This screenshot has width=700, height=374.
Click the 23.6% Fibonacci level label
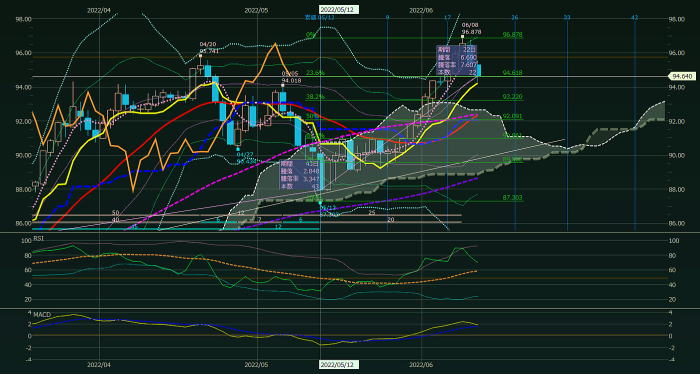(315, 72)
